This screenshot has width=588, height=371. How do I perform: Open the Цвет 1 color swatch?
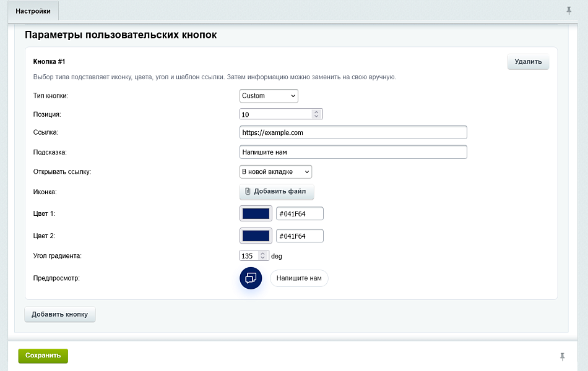tap(256, 213)
